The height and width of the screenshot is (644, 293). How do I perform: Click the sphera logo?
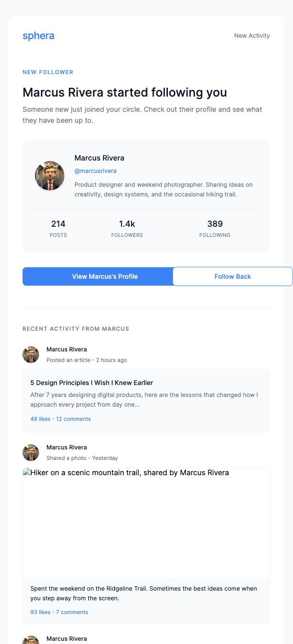tap(38, 36)
